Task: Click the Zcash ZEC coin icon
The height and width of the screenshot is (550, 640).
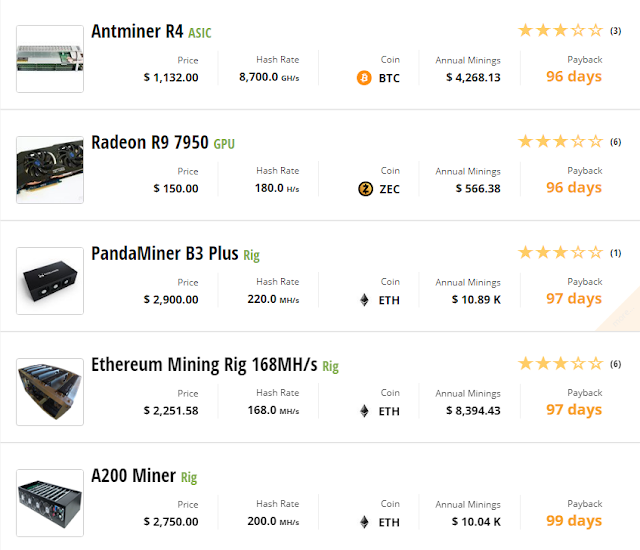Action: [365, 189]
